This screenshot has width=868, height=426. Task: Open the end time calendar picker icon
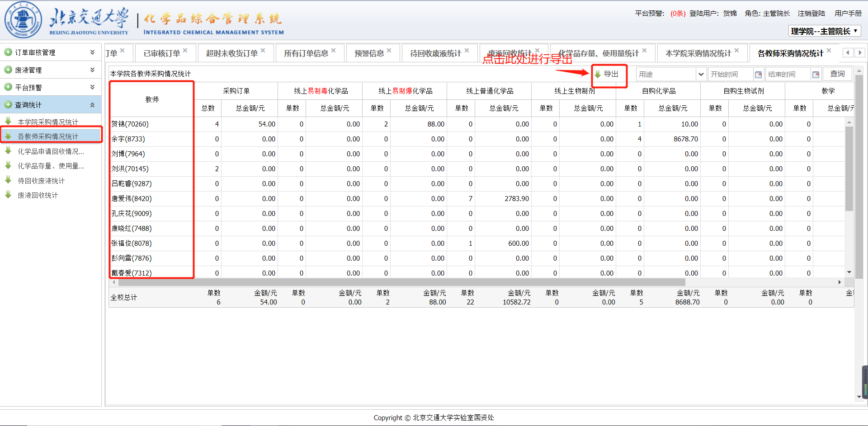click(x=816, y=75)
